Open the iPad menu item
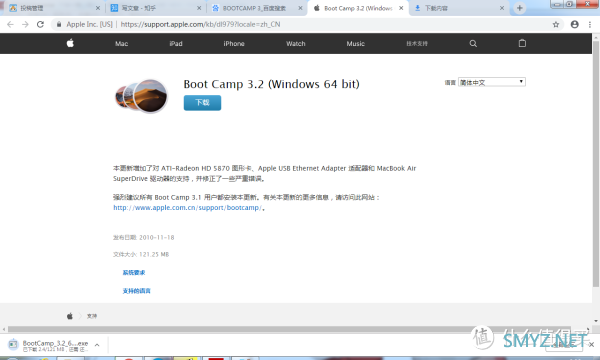Screen dimensions: 600x360 click(176, 44)
